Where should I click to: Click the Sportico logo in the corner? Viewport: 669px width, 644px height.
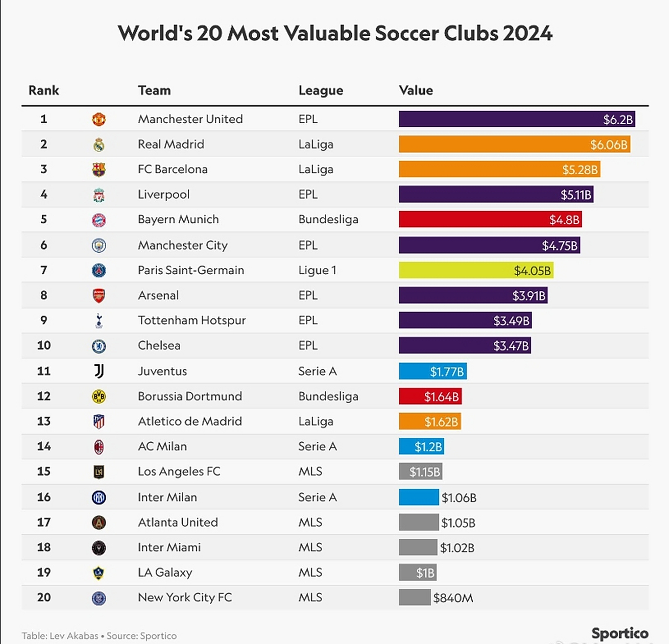click(620, 633)
